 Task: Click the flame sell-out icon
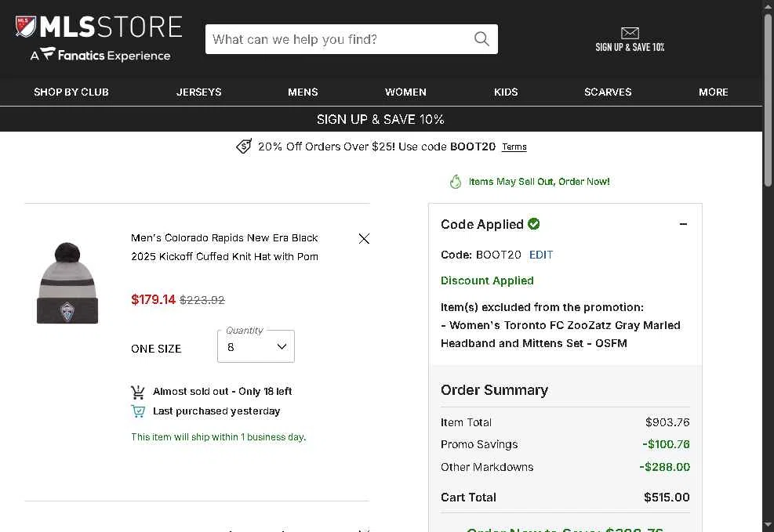(455, 182)
